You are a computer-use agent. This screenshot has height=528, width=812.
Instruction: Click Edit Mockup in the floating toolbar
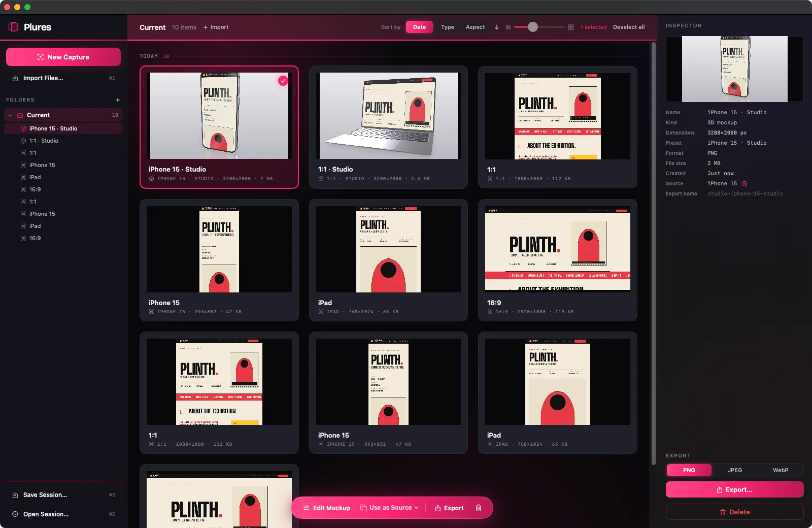point(327,508)
